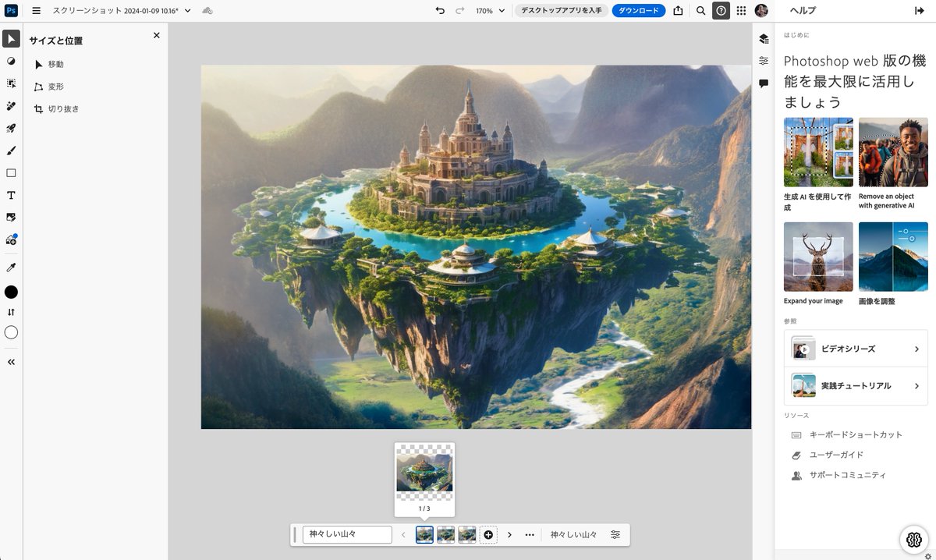Select the Rectangle shape tool
This screenshot has height=560, width=936.
point(11,173)
